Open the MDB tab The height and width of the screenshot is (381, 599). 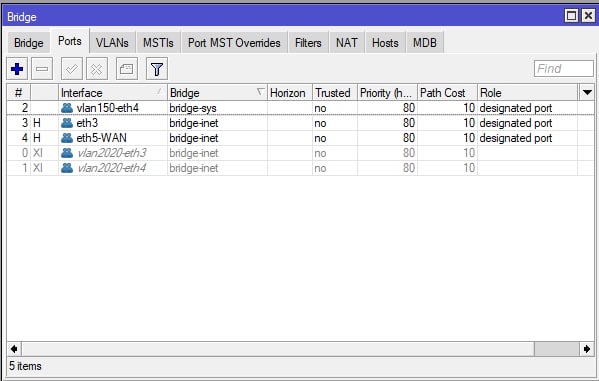(425, 42)
